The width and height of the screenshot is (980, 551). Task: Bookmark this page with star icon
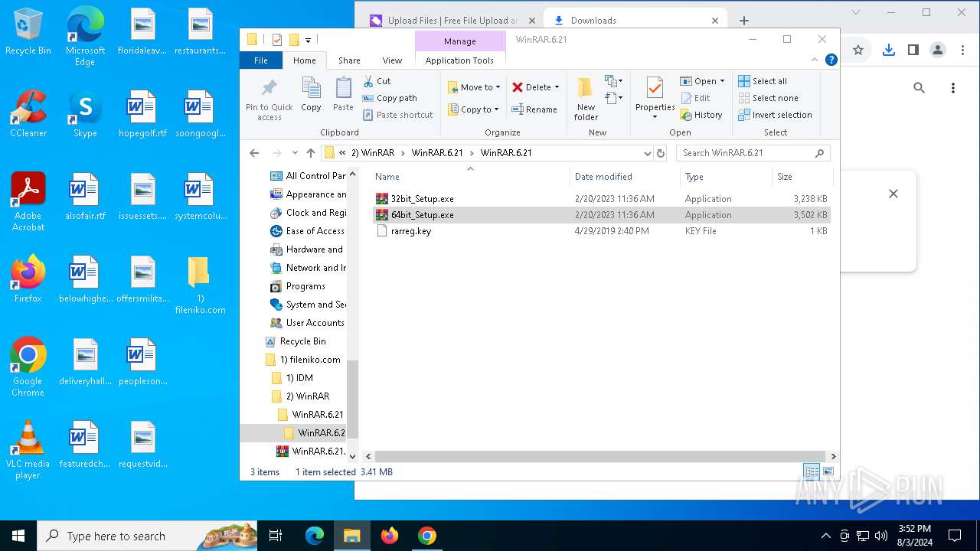click(x=858, y=50)
